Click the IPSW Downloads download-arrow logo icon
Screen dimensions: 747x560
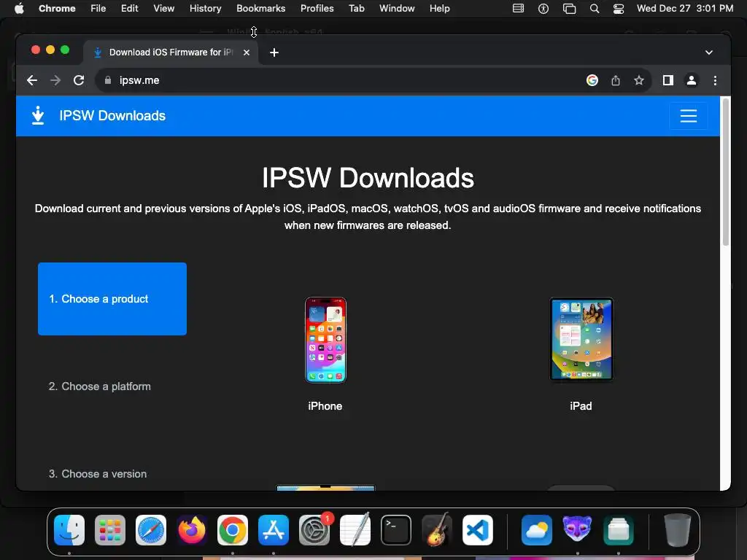click(x=38, y=116)
